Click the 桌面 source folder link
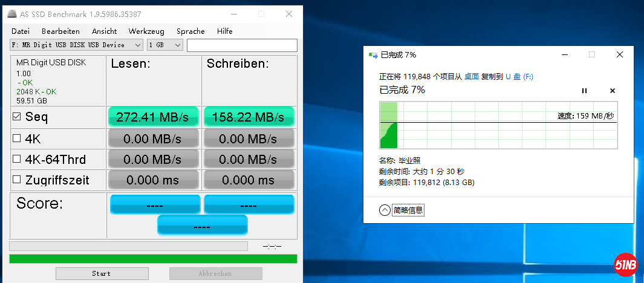The image size is (644, 283). coord(472,77)
